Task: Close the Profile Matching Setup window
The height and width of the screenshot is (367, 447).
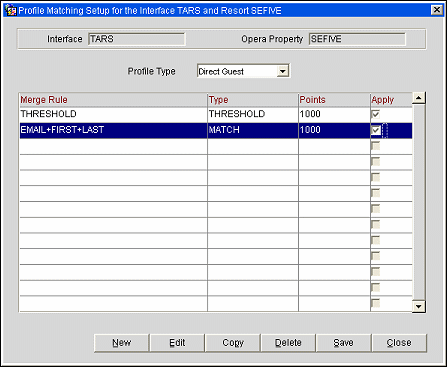Action: point(437,10)
